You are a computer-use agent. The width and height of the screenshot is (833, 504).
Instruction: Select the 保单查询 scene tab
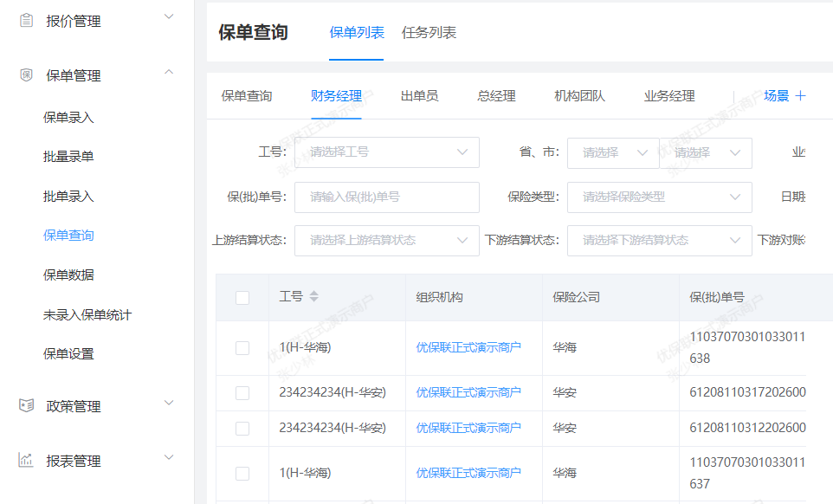(247, 96)
